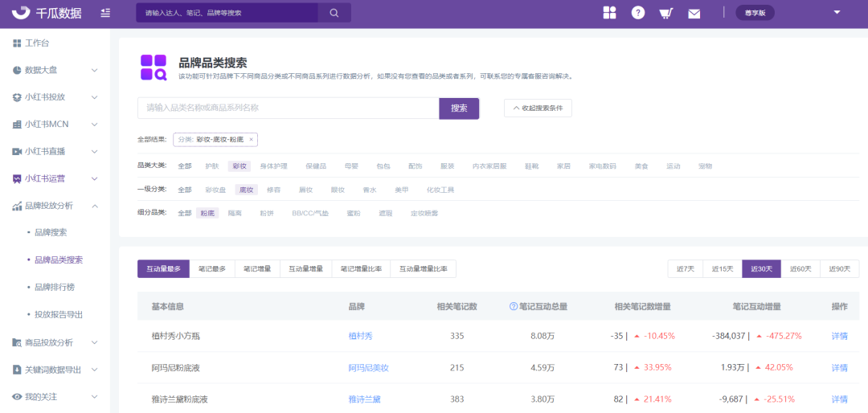Click the 小红书运营 sidebar icon

coord(17,179)
